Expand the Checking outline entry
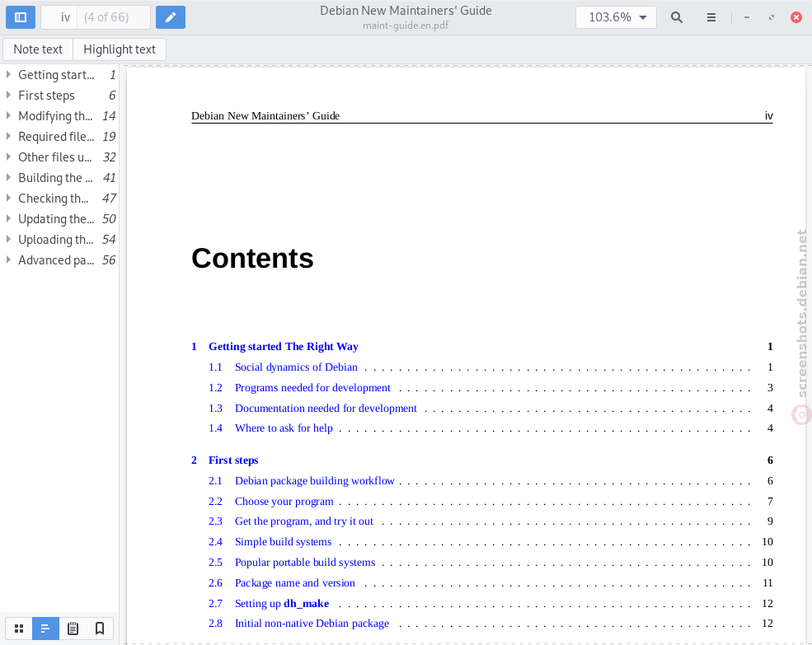 tap(8, 199)
